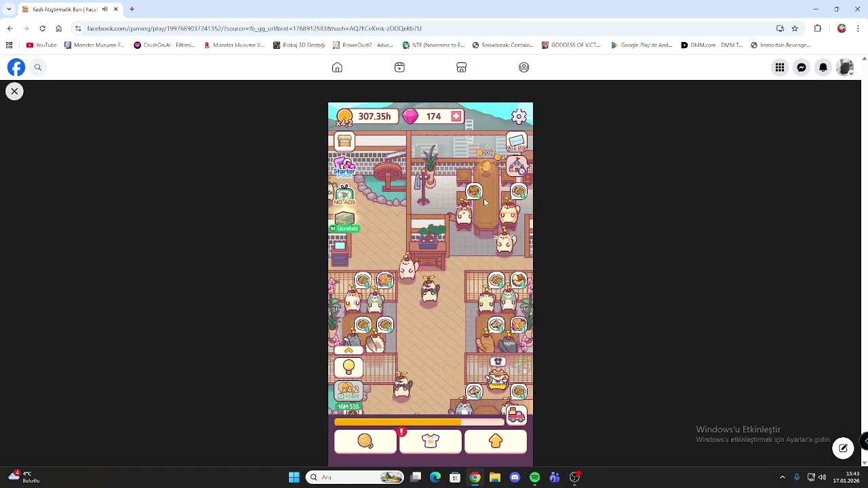Collapse the side panel with the up chevron

(349, 350)
